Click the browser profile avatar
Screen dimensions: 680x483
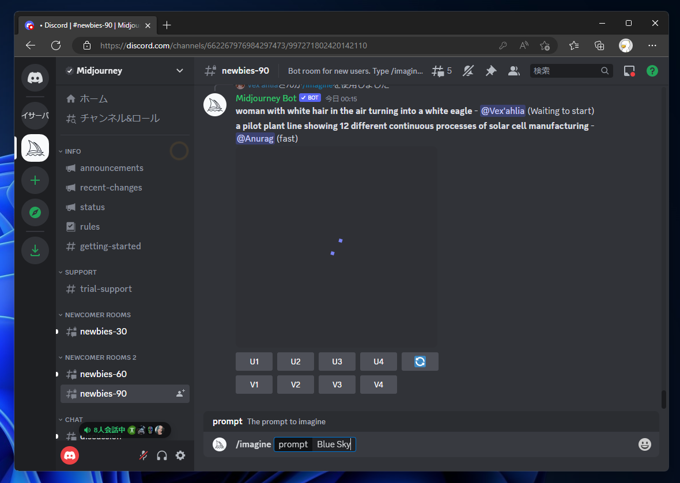pos(625,46)
